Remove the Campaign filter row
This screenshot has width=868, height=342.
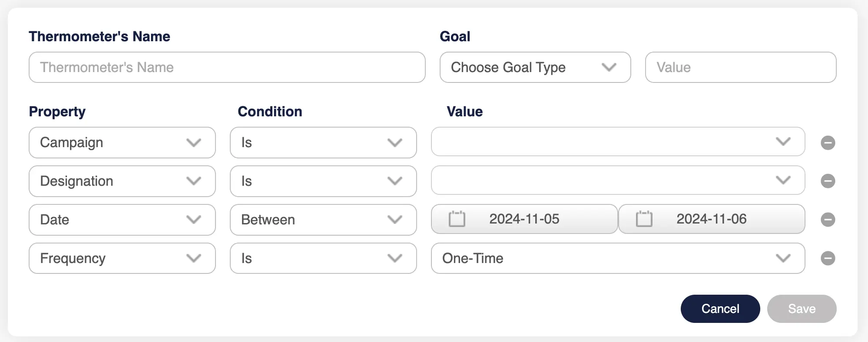click(x=828, y=143)
